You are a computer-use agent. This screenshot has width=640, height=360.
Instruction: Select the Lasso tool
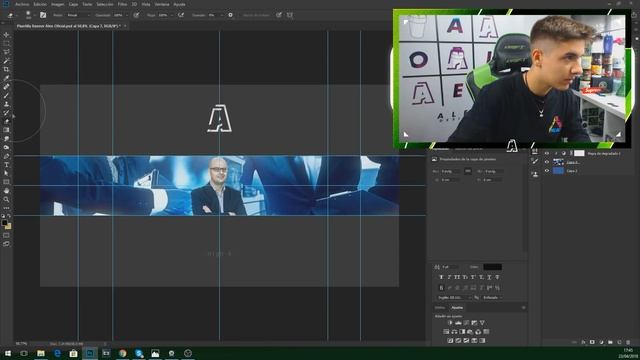pos(6,52)
